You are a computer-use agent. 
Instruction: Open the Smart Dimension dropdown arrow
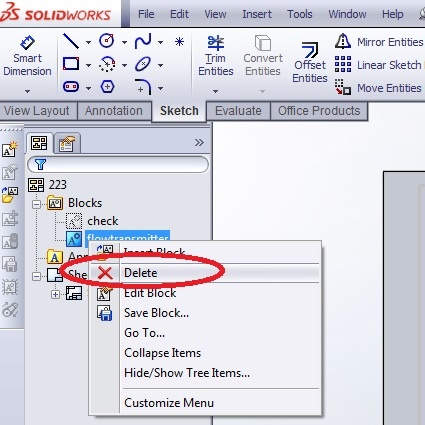point(27,91)
